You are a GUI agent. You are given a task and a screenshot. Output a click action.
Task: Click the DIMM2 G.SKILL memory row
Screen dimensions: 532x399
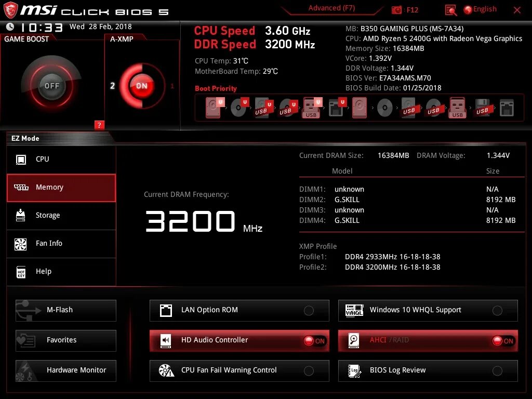(407, 199)
